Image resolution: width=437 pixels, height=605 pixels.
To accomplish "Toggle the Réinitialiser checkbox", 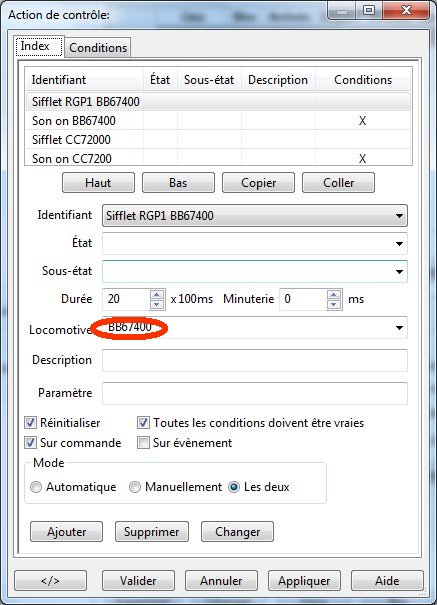I will click(x=30, y=422).
